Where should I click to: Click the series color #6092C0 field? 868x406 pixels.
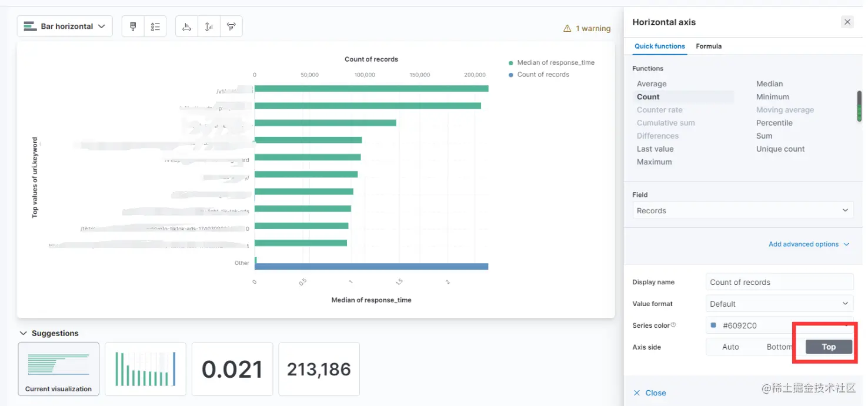[779, 326]
